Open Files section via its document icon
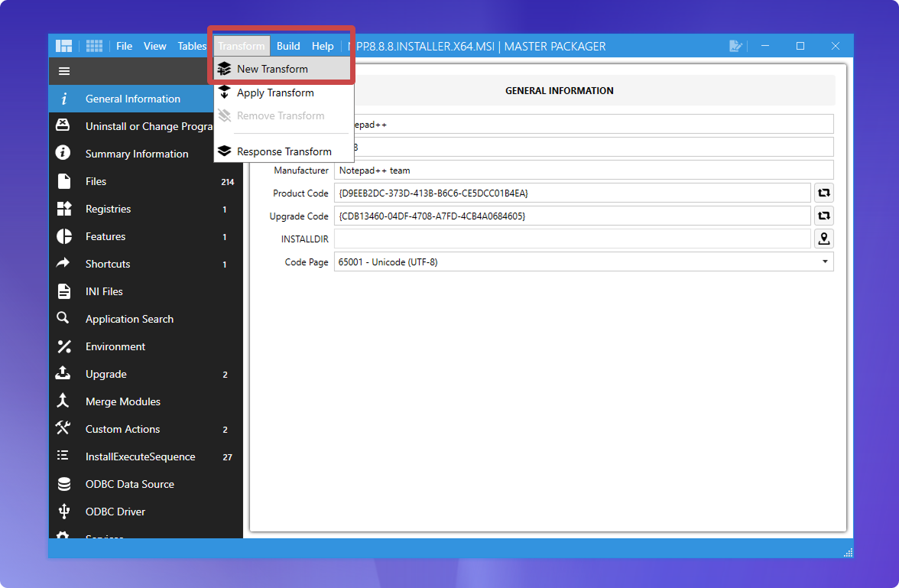The width and height of the screenshot is (899, 588). 64,181
